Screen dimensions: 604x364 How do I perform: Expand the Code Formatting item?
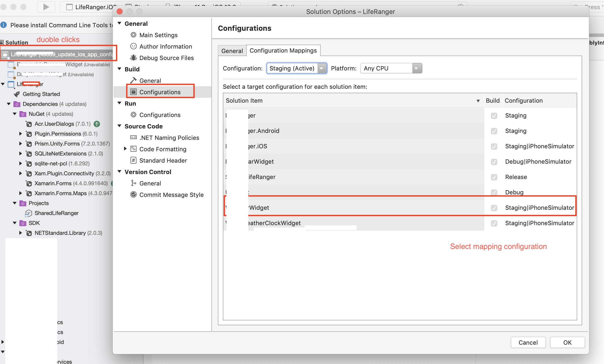pyautogui.click(x=125, y=149)
